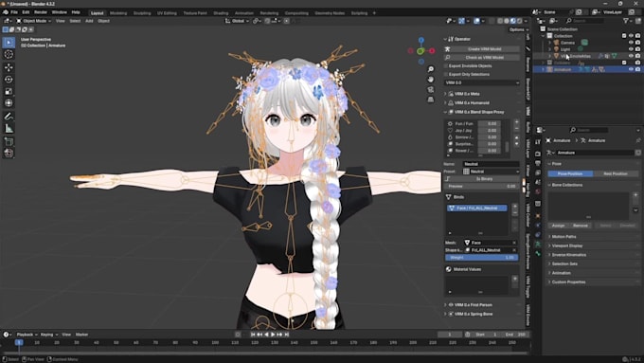Choose the Move tool
This screenshot has height=363, width=644.
(x=9, y=67)
